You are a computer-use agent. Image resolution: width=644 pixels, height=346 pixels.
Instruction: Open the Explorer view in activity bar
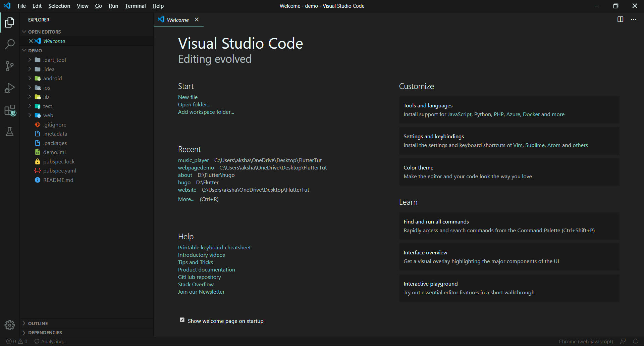10,22
